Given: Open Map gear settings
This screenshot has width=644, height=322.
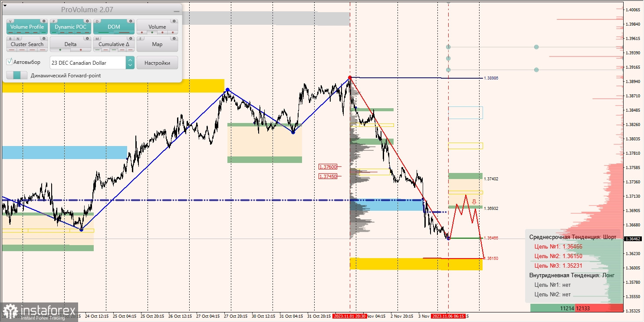Looking at the screenshot, I should (x=174, y=38).
